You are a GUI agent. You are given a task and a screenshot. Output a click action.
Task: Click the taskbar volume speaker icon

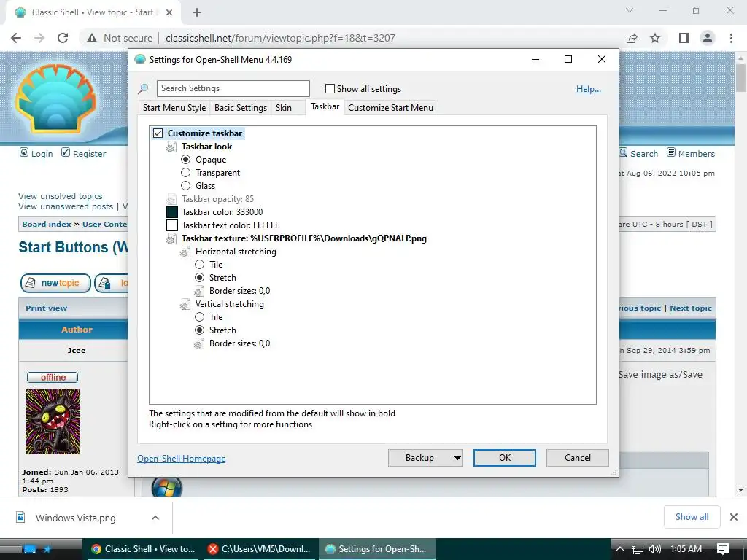pos(654,549)
